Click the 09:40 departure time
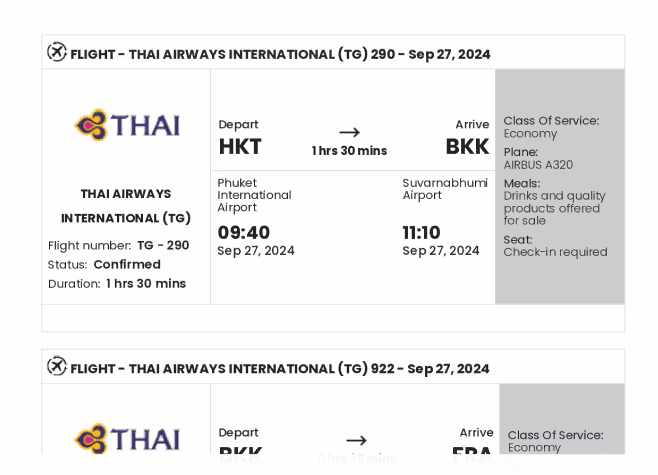658x475 pixels. tap(243, 232)
